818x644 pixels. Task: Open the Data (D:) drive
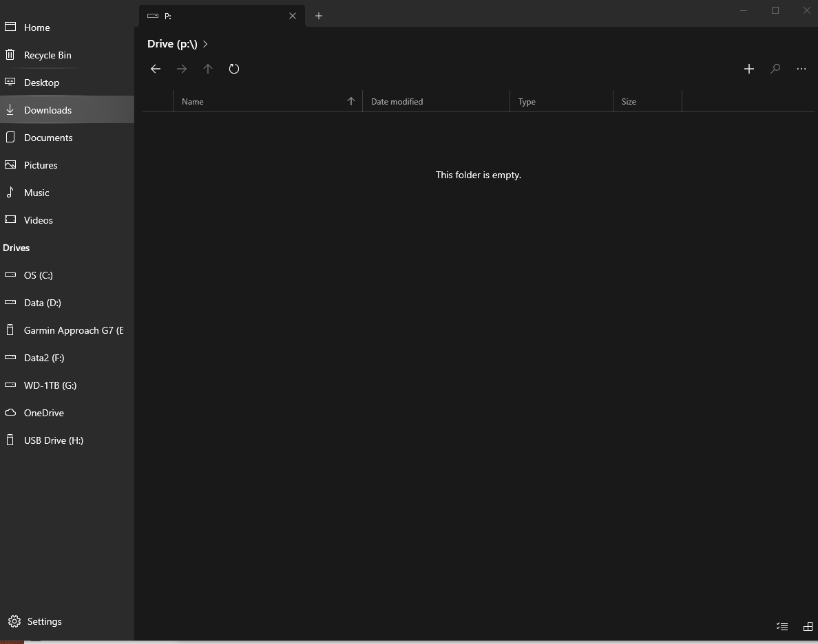67,303
